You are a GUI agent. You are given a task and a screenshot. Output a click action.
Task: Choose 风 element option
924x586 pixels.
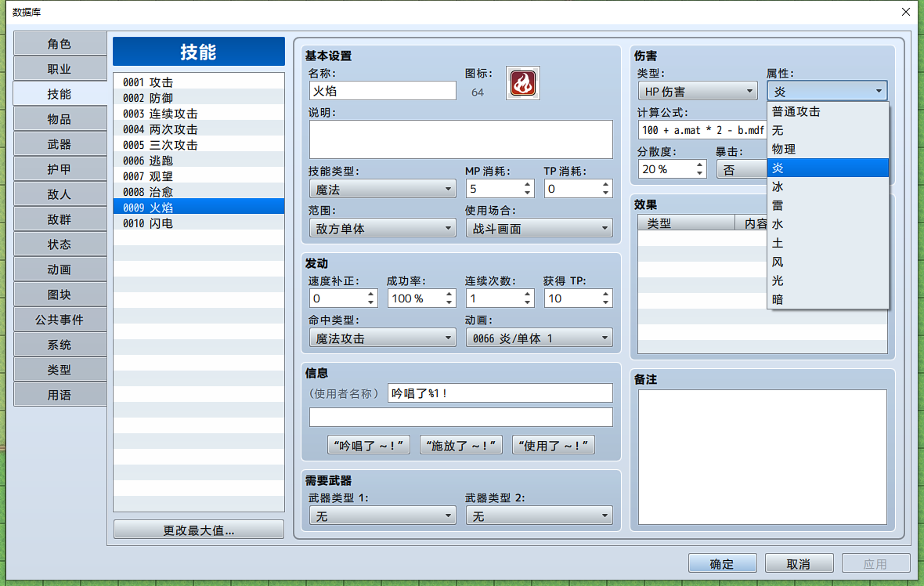point(828,262)
